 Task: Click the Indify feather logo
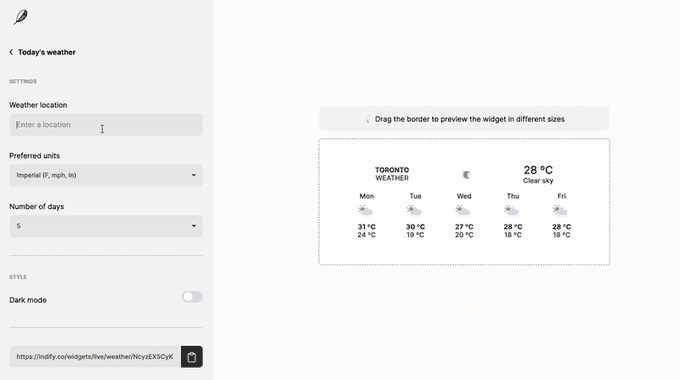(x=20, y=17)
